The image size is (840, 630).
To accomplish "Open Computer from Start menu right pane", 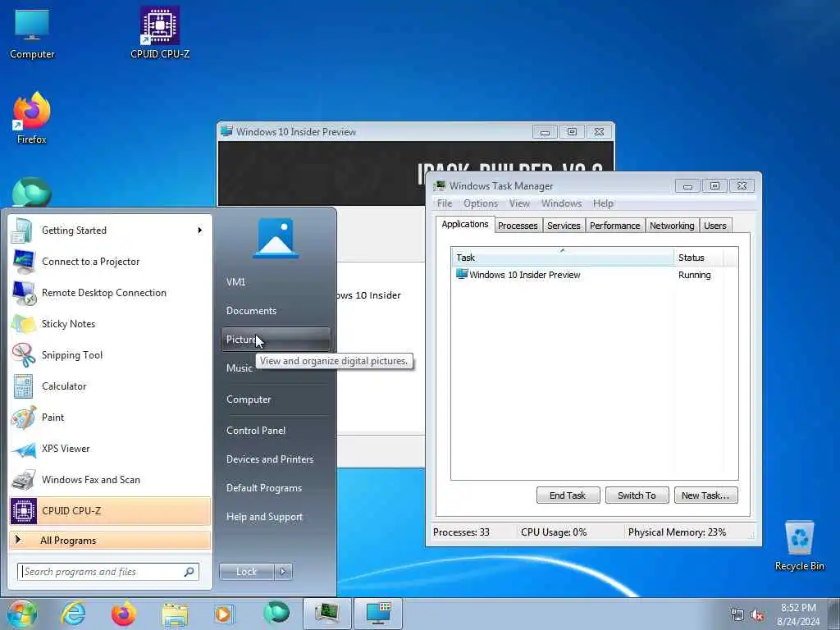I will pos(276,399).
